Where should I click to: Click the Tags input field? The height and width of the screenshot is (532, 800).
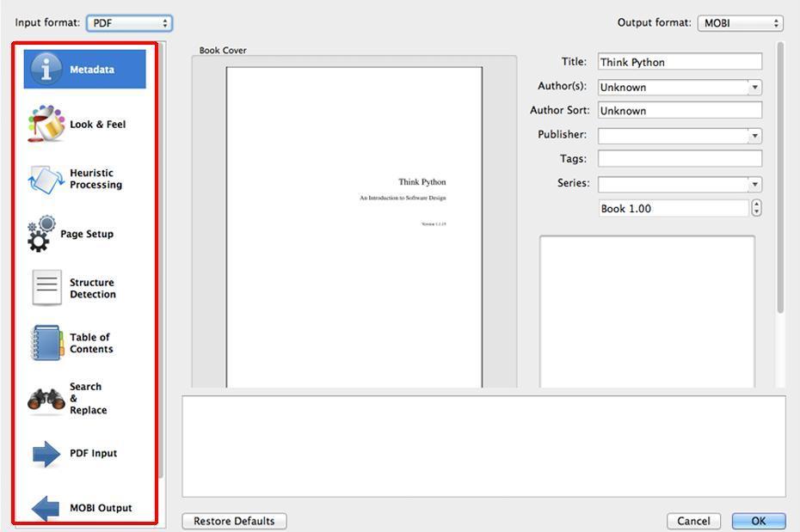[680, 159]
